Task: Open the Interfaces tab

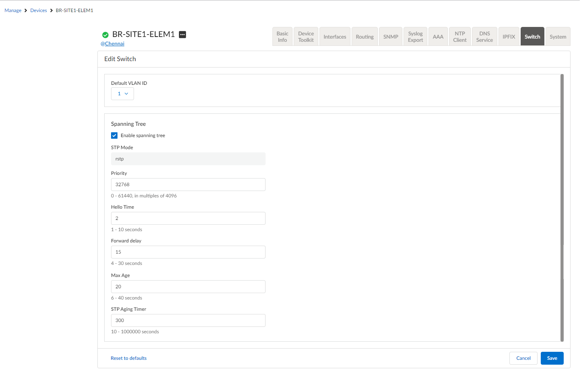Action: 334,37
